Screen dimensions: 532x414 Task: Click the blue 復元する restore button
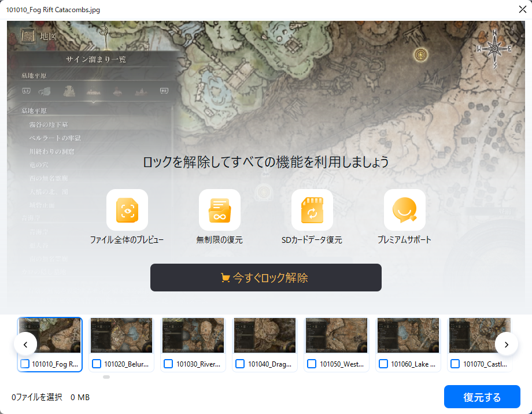click(x=482, y=397)
